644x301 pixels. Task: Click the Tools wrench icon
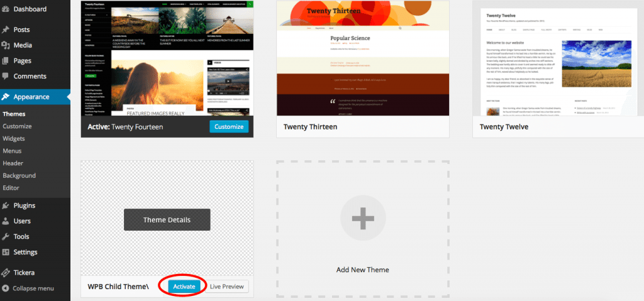coord(6,237)
